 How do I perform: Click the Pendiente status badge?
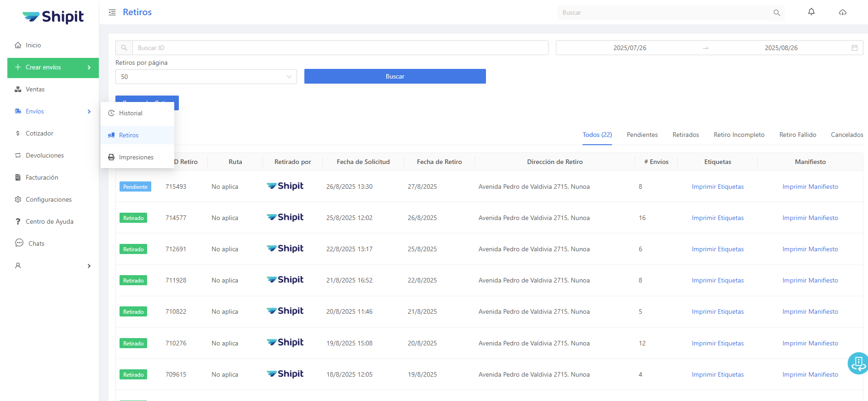(135, 186)
